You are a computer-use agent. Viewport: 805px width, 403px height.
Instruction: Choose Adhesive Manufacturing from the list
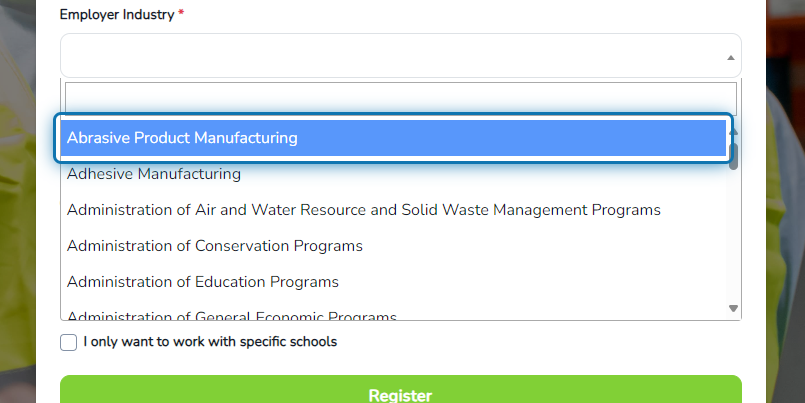tap(393, 174)
